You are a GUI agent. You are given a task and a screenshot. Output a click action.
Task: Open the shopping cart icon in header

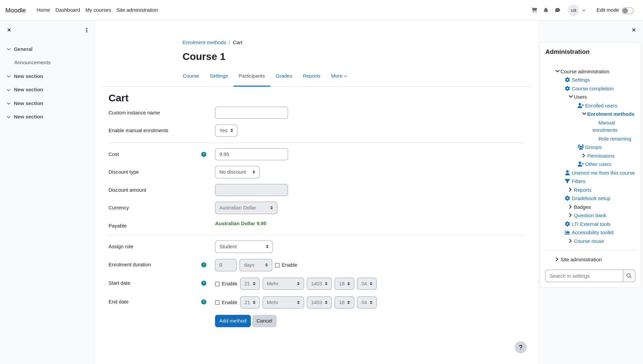tap(534, 10)
